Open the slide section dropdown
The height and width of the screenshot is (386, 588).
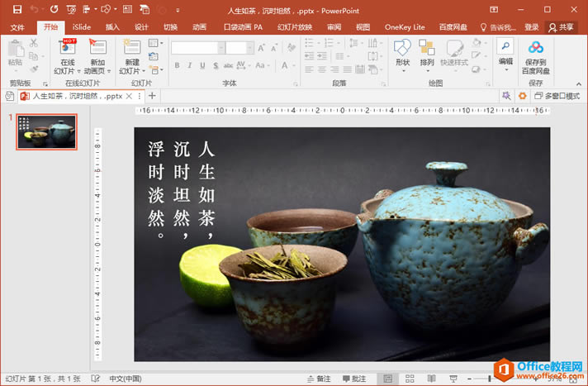click(155, 69)
